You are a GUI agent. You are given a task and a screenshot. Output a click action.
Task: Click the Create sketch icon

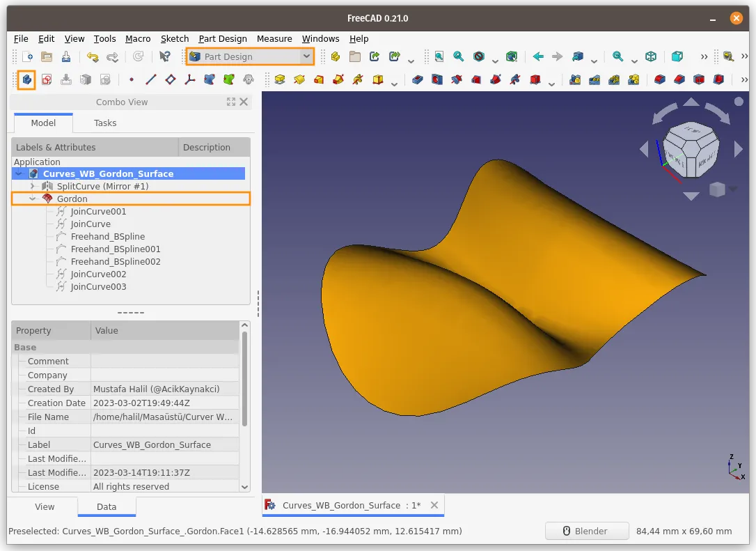tap(47, 79)
